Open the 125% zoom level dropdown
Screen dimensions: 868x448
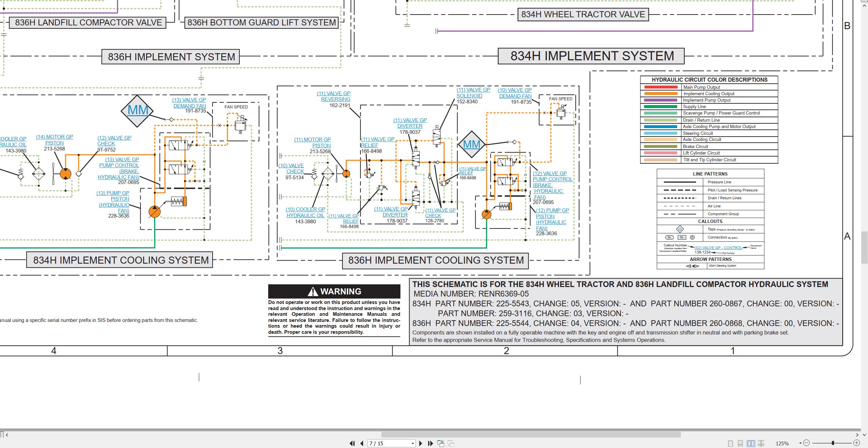(x=800, y=443)
